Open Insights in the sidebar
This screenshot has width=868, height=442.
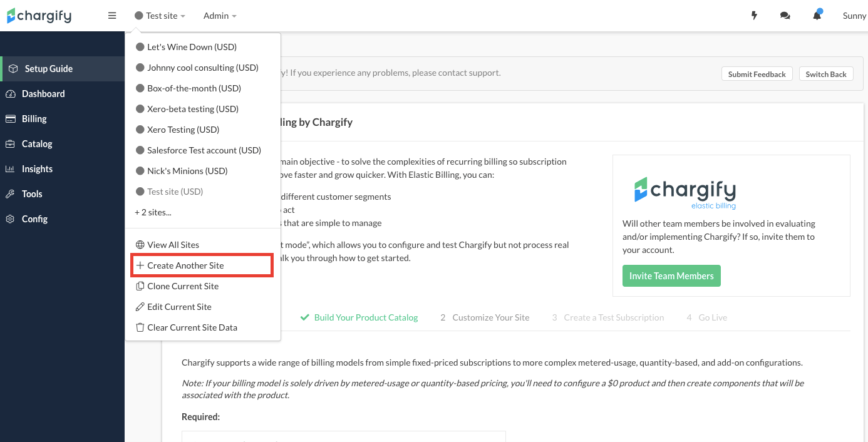point(37,169)
